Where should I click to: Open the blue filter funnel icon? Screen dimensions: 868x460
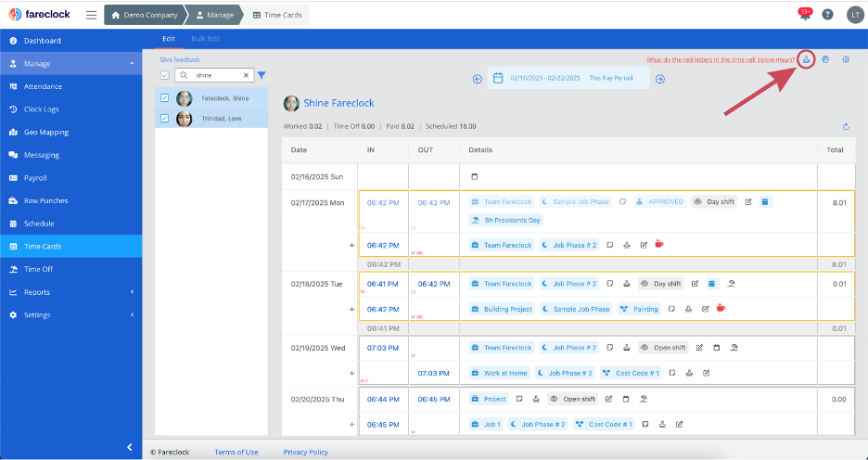[262, 75]
